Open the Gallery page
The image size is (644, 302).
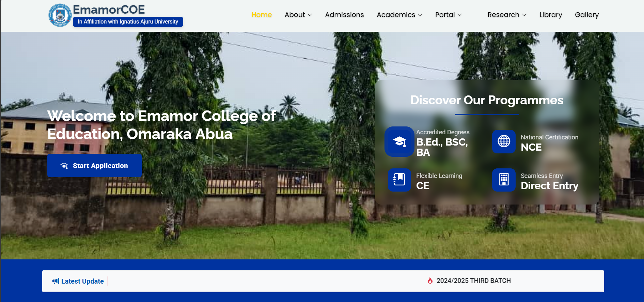point(587,15)
